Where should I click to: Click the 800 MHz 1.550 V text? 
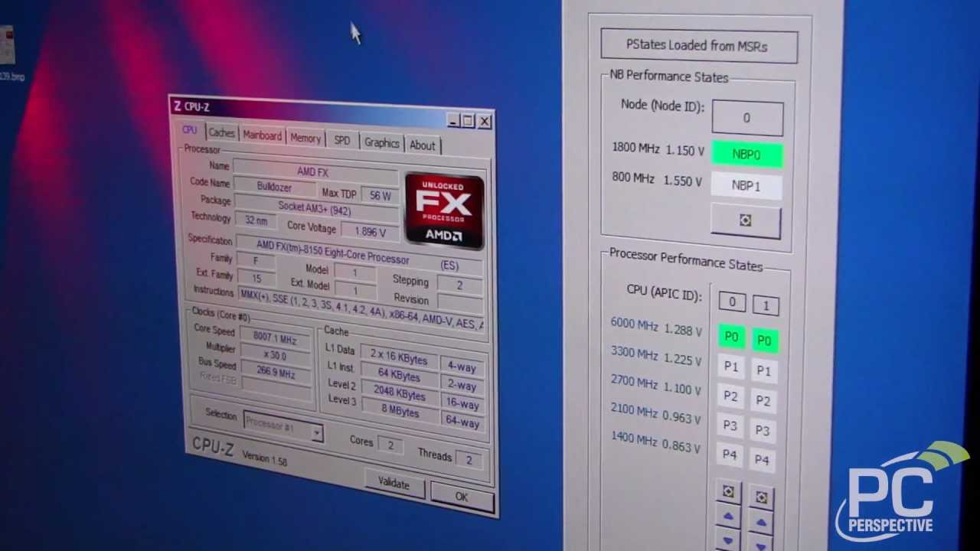pos(657,179)
